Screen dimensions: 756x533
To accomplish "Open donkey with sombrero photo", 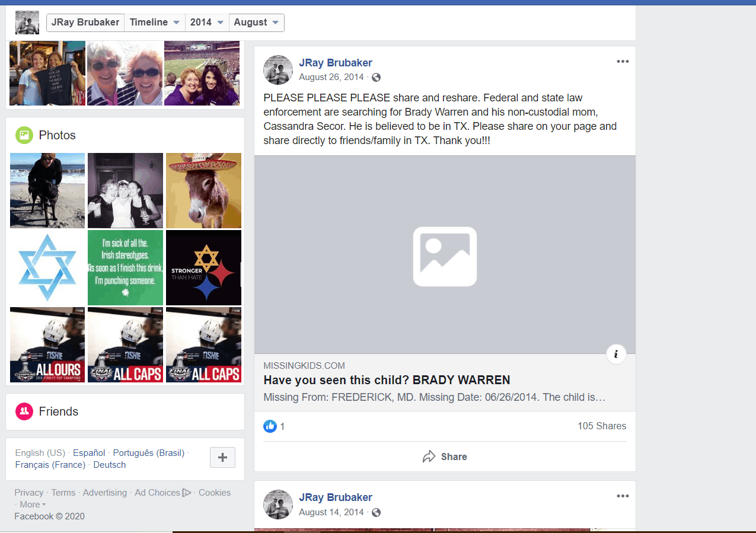I will point(203,190).
